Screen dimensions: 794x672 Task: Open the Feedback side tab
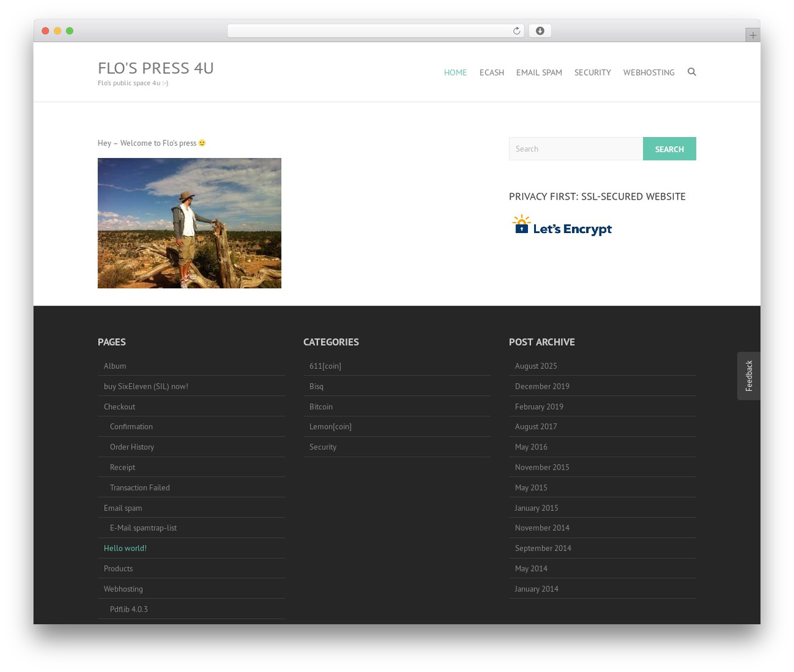click(x=749, y=376)
